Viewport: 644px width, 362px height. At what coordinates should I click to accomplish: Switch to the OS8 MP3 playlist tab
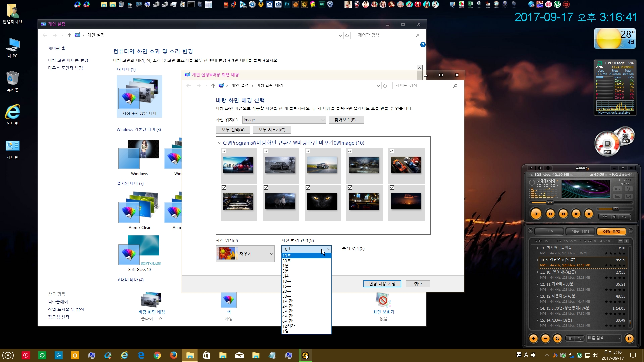[x=611, y=231]
